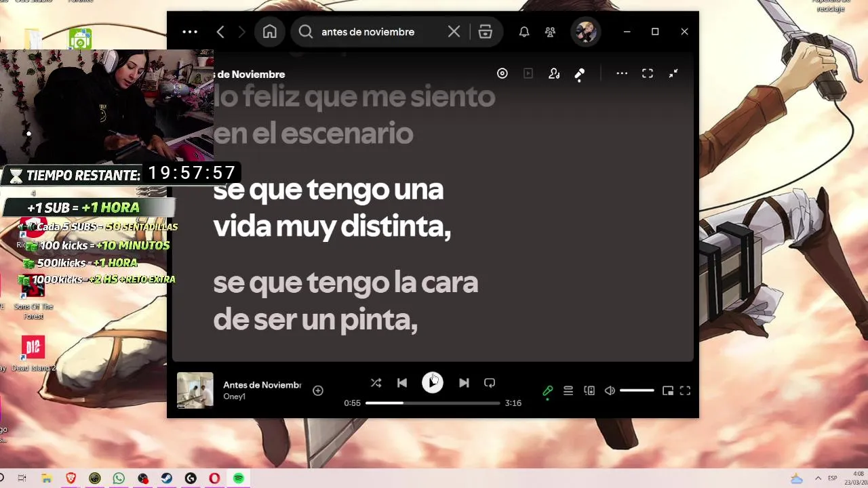This screenshot has height=488, width=868.
Task: Open the Spotify Home button
Action: click(270, 32)
